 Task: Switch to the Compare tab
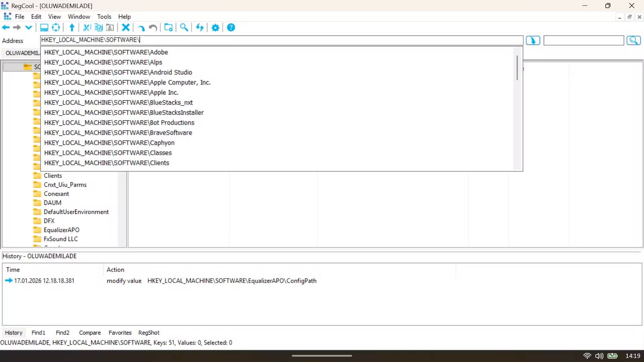coord(90,332)
